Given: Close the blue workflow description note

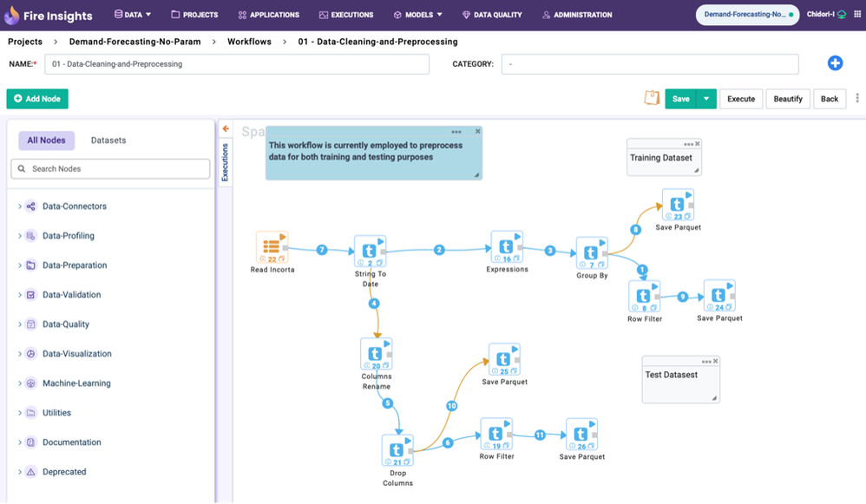Looking at the screenshot, I should tap(477, 132).
